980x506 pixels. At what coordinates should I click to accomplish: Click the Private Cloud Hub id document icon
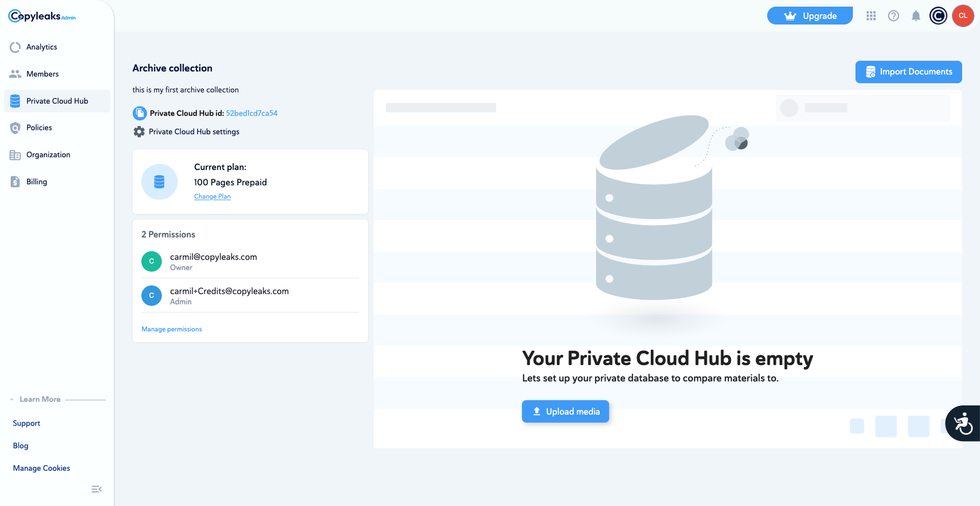[x=139, y=113]
